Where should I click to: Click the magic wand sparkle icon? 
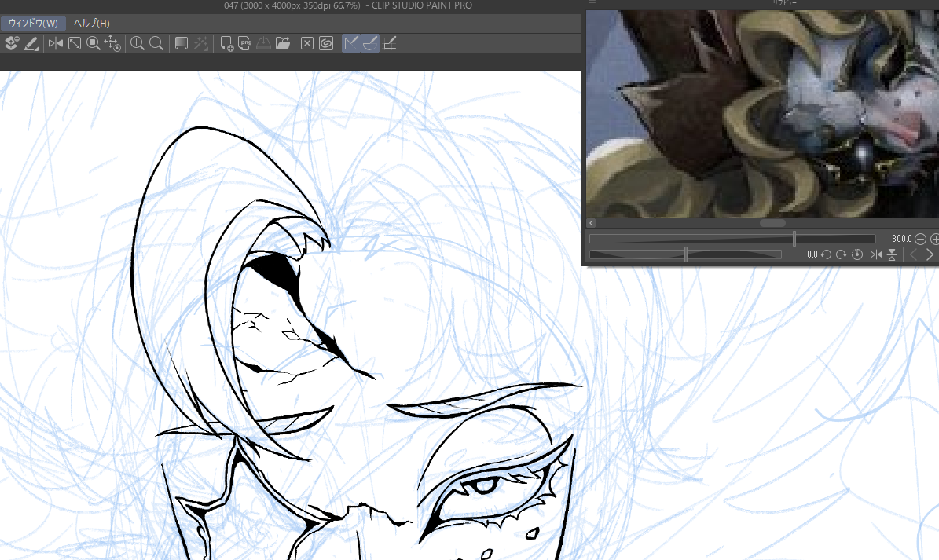[200, 43]
